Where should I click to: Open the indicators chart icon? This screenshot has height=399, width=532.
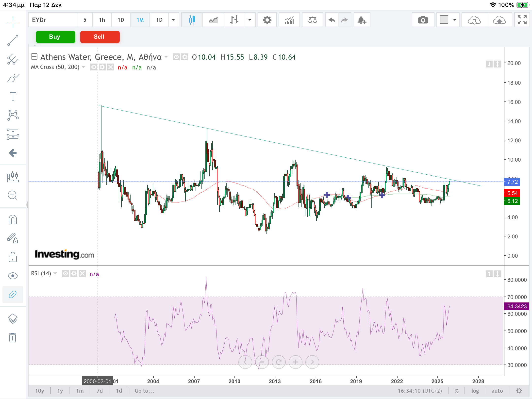tap(289, 20)
